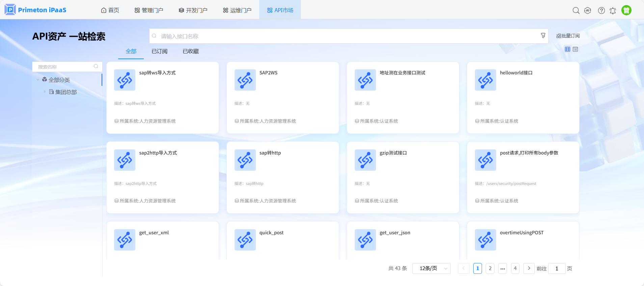Click the global search magnifier icon

[x=576, y=10]
